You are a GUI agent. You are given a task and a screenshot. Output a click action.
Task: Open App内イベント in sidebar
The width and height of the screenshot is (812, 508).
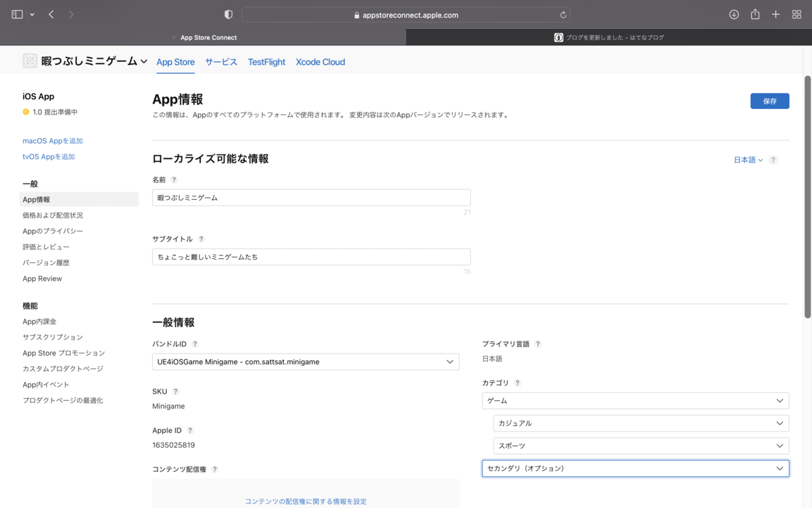click(x=46, y=385)
